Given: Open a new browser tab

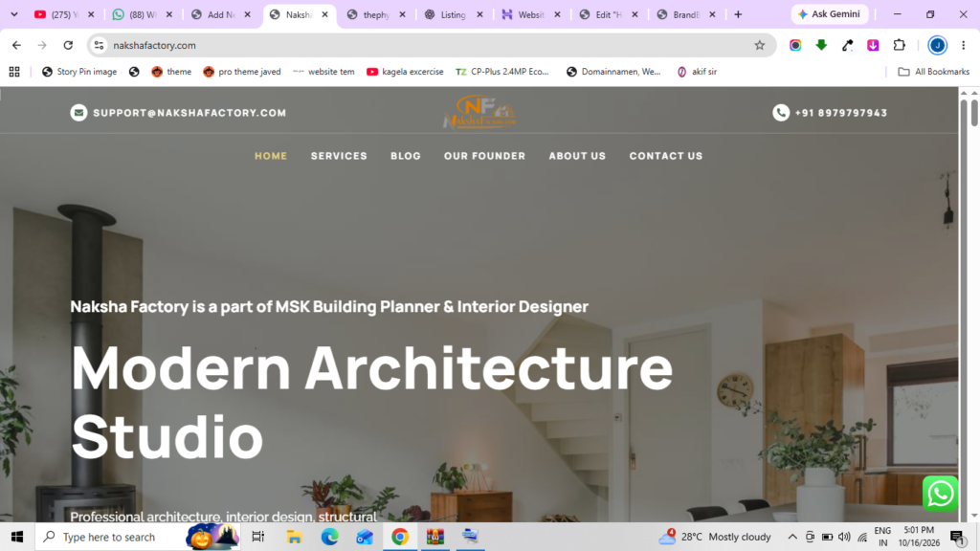Looking at the screenshot, I should (738, 14).
